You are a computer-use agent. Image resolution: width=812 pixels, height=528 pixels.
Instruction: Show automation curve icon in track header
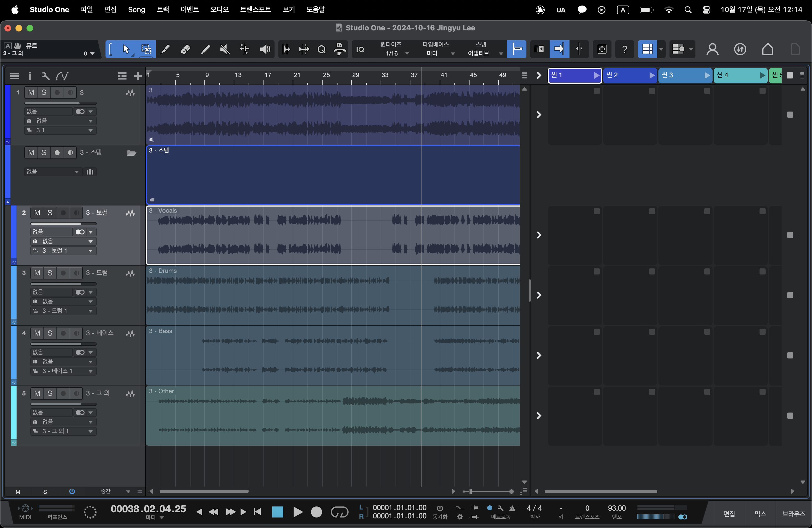[62, 76]
